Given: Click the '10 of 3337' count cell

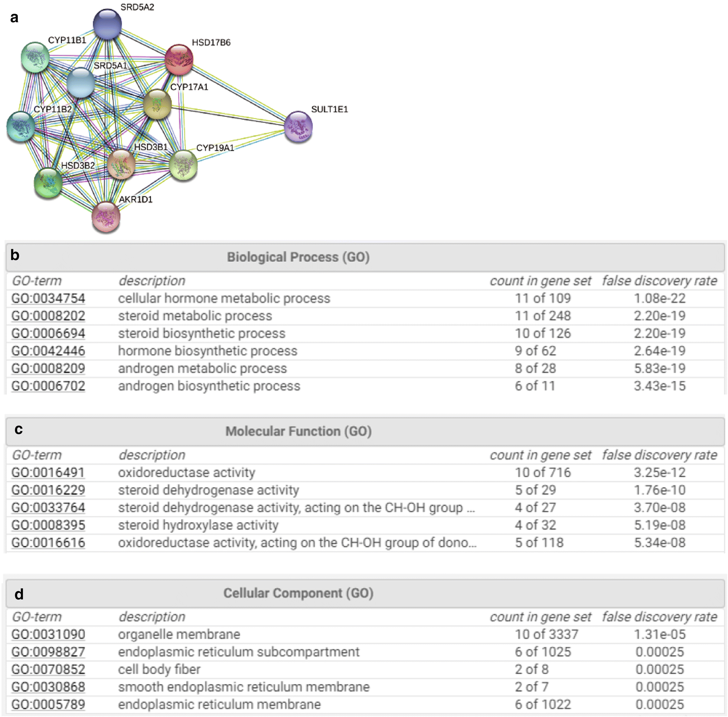Looking at the screenshot, I should pyautogui.click(x=546, y=635).
